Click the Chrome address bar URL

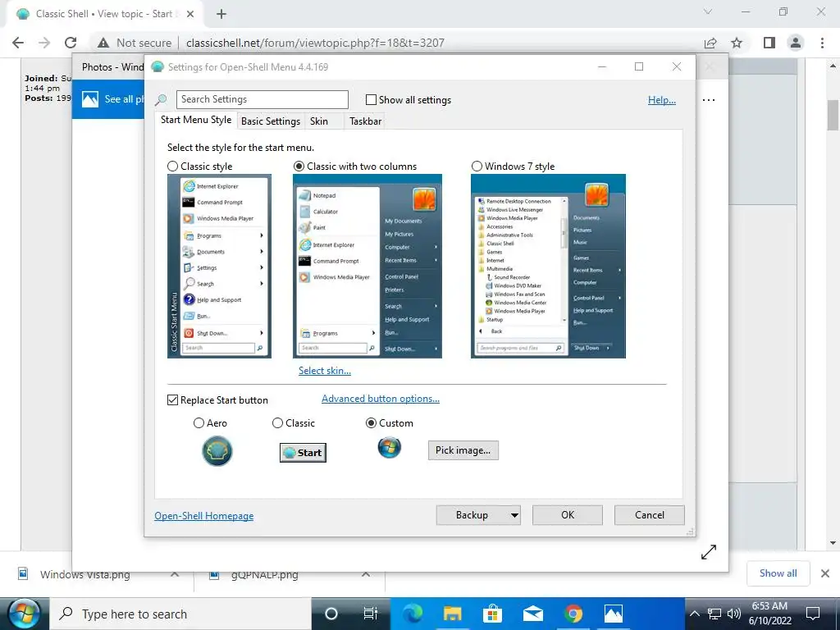315,43
